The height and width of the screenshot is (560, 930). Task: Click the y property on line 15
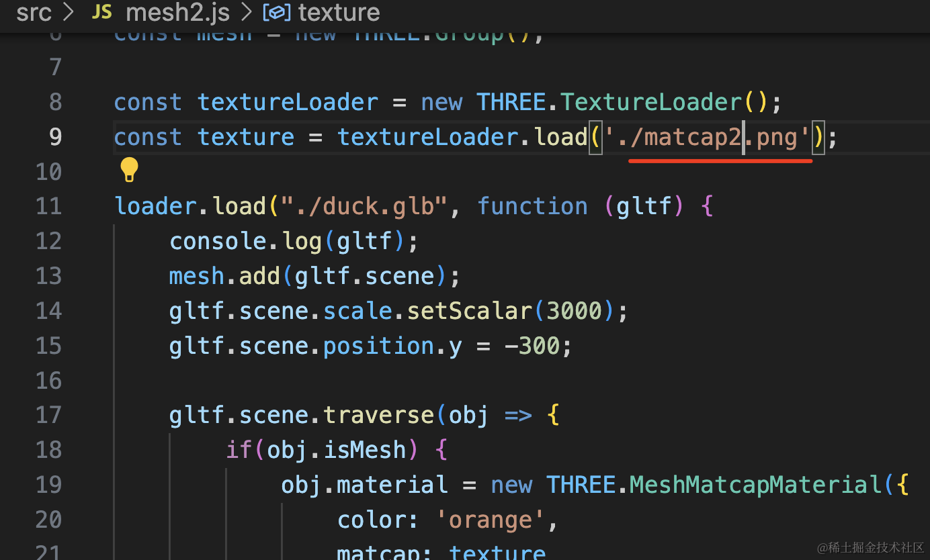(455, 348)
